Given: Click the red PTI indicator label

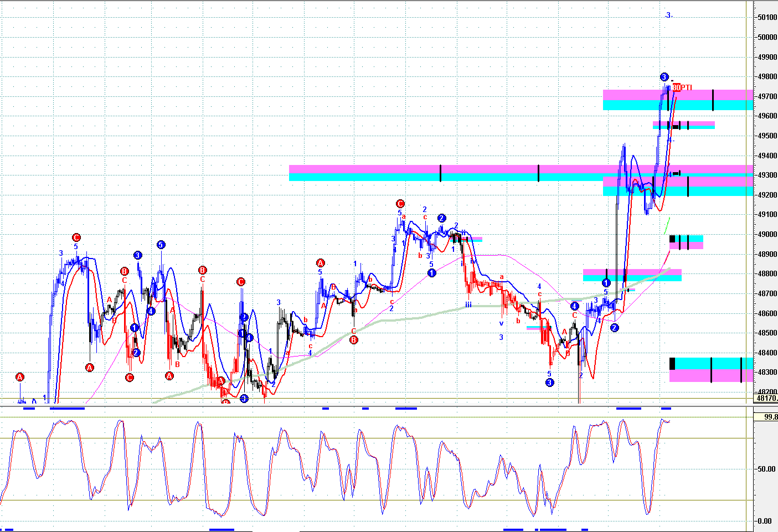Looking at the screenshot, I should [x=683, y=87].
